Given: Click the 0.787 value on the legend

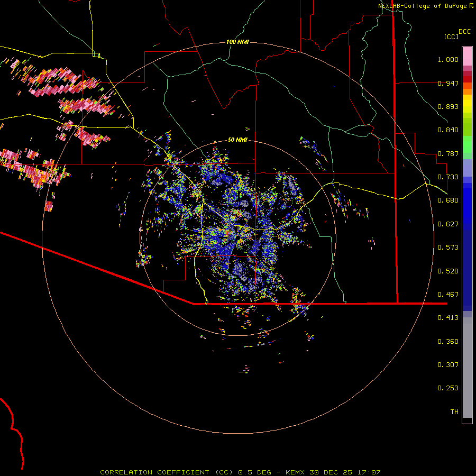Looking at the screenshot, I should [x=448, y=153].
